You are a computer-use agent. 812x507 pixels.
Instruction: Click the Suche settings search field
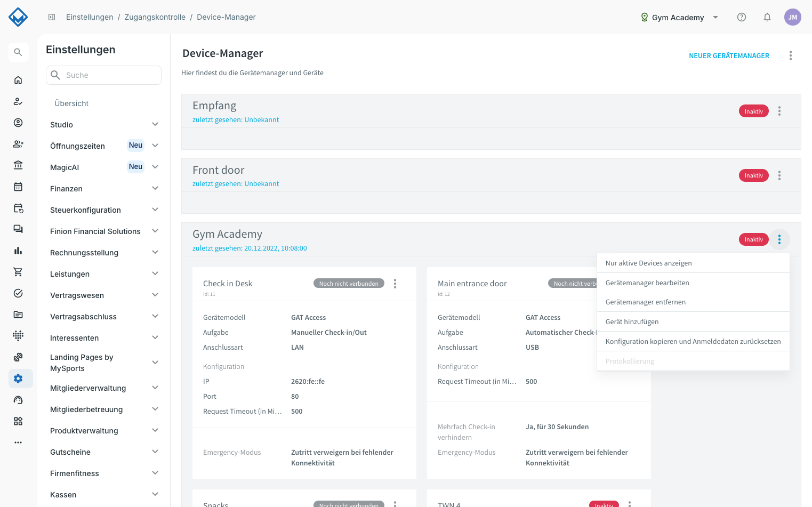coord(103,75)
